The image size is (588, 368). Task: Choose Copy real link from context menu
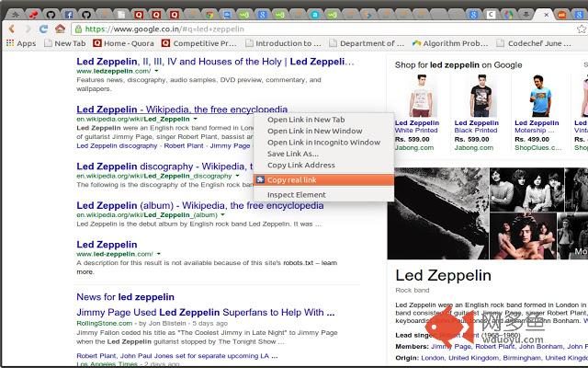click(x=291, y=179)
